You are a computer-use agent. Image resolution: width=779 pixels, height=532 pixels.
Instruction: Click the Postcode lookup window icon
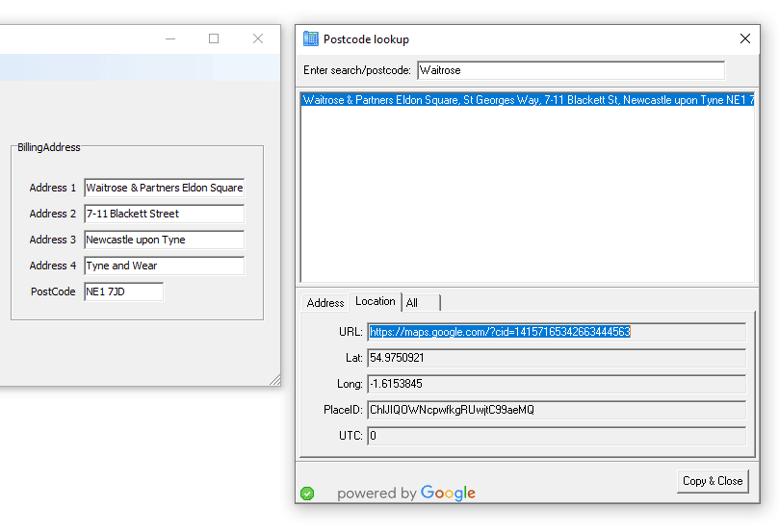pyautogui.click(x=310, y=38)
